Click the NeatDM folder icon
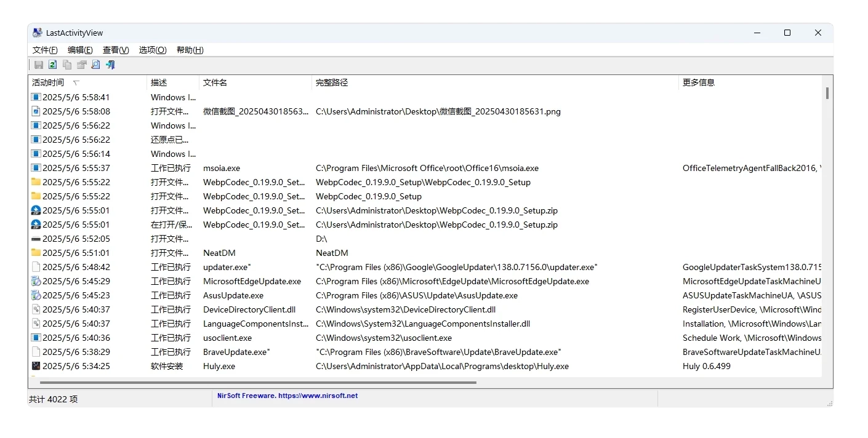 click(x=36, y=253)
